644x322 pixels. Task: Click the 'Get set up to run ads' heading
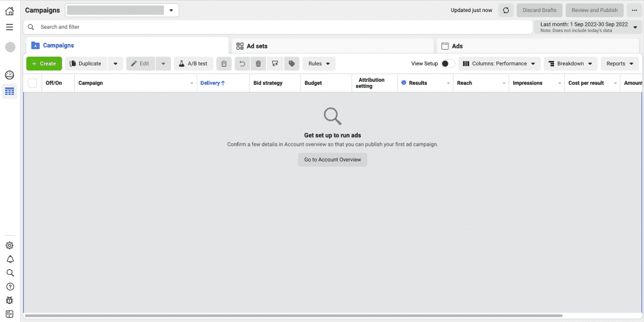[333, 135]
